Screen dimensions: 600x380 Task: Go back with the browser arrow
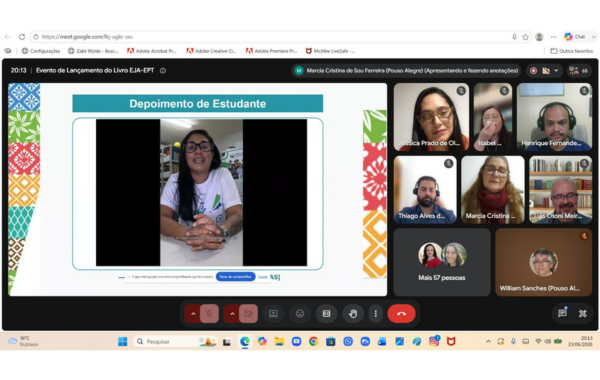tap(8, 37)
